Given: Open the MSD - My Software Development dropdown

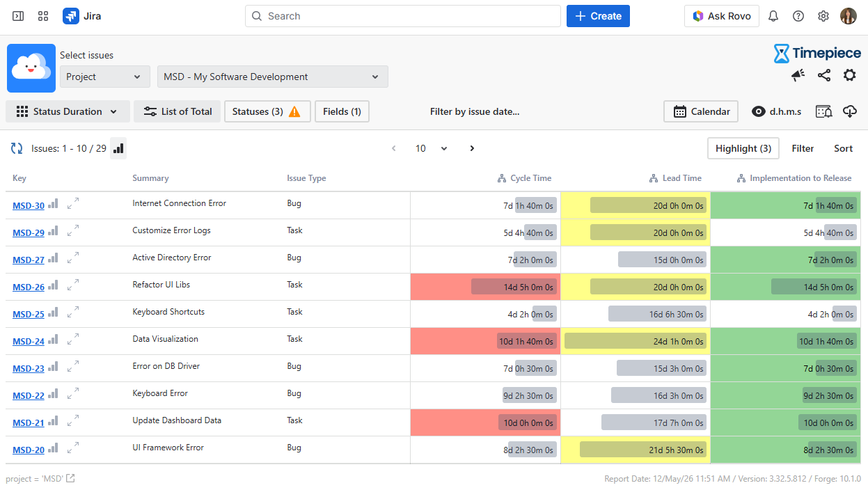Looking at the screenshot, I should coord(272,77).
